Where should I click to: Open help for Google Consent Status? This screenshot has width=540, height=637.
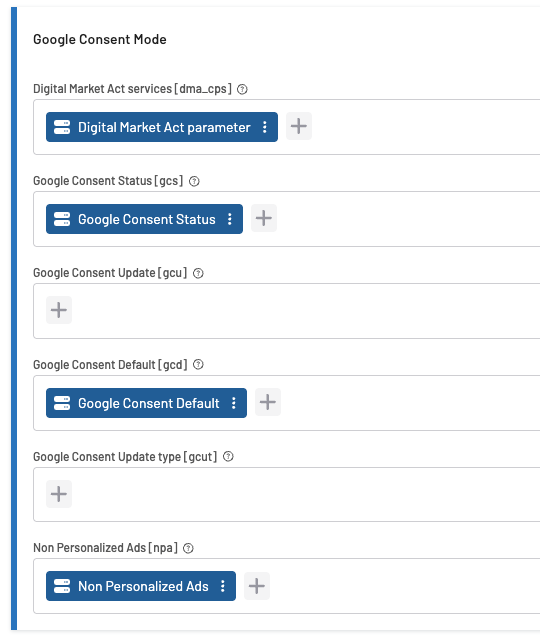[194, 181]
